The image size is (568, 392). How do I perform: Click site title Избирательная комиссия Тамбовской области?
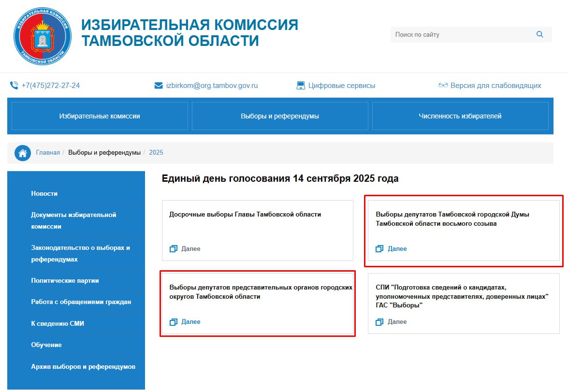(189, 32)
